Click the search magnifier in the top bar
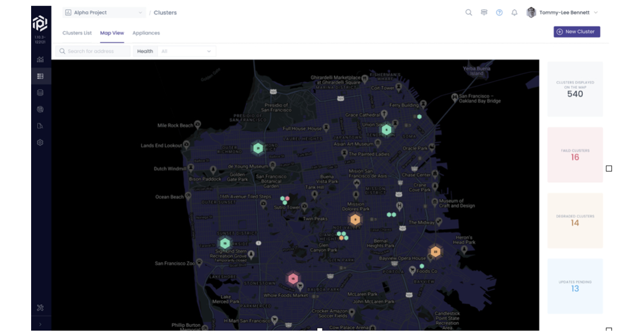 click(x=469, y=12)
